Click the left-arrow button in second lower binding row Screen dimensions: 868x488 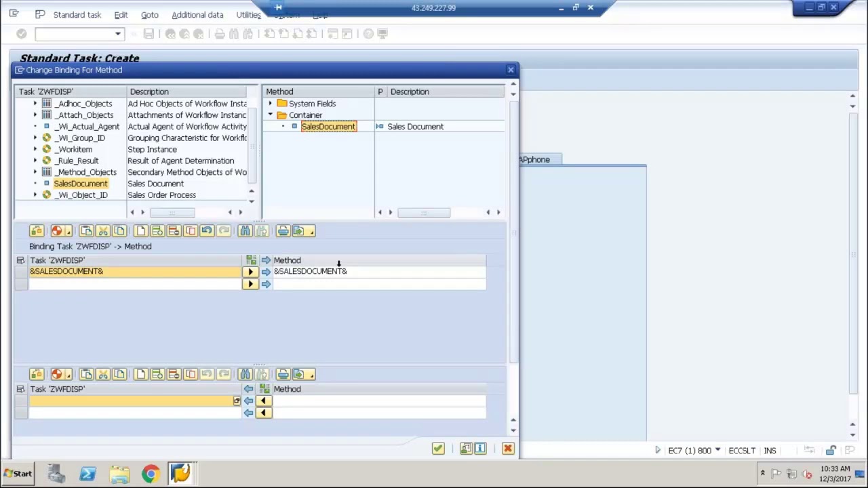pyautogui.click(x=263, y=413)
